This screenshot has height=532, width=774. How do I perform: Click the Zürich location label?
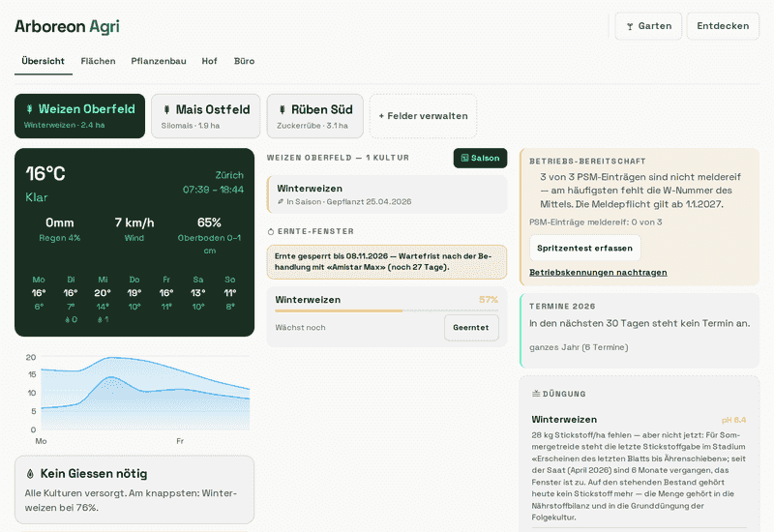point(229,175)
